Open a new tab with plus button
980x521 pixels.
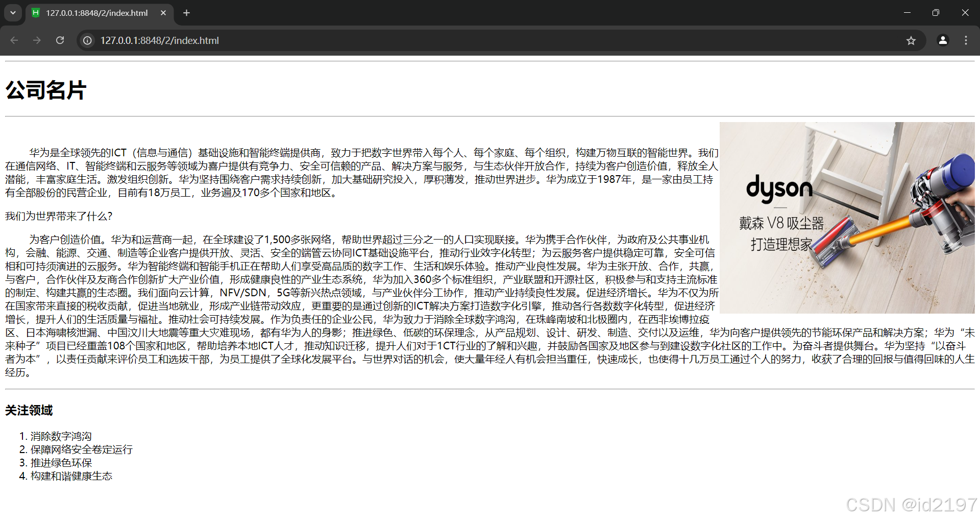(187, 13)
